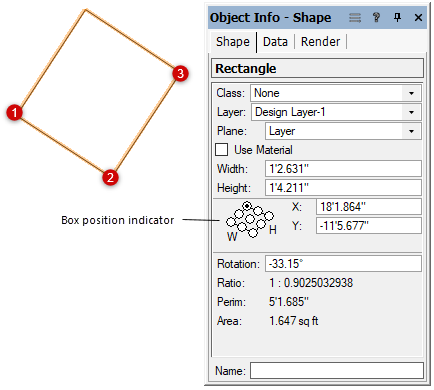Click the question mark help icon

click(x=377, y=17)
